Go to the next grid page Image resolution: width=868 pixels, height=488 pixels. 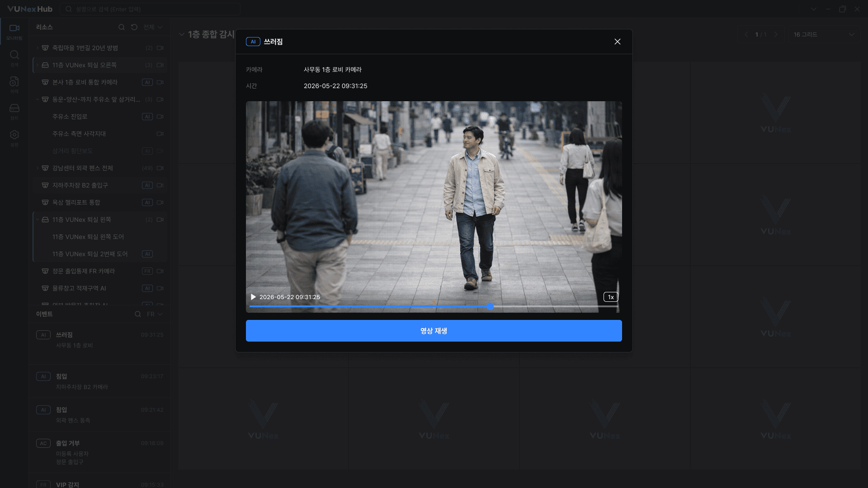click(776, 34)
